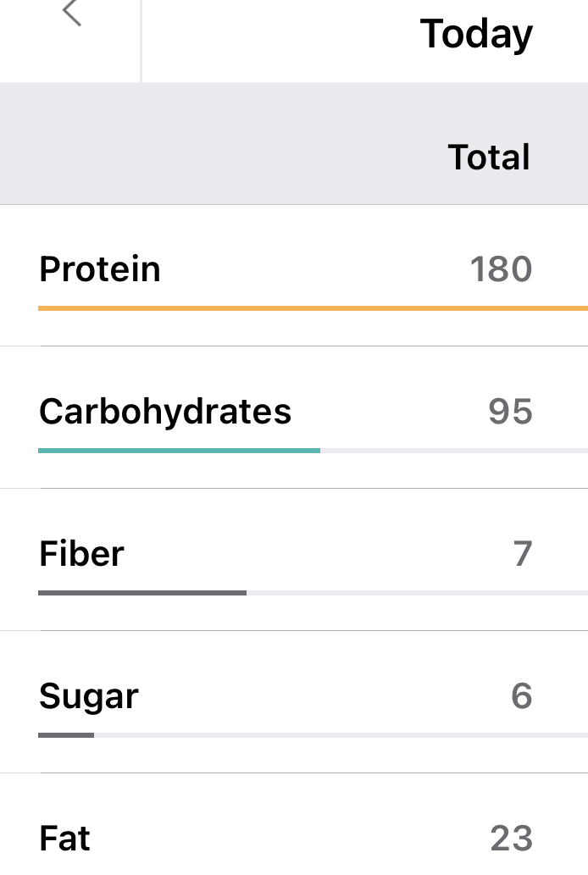The image size is (588, 875).
Task: Click the teal filled Carbohydrates bar
Action: 179,451
